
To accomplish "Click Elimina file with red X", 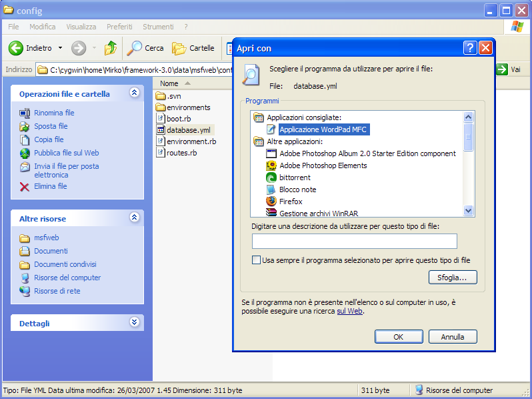I will (50, 186).
